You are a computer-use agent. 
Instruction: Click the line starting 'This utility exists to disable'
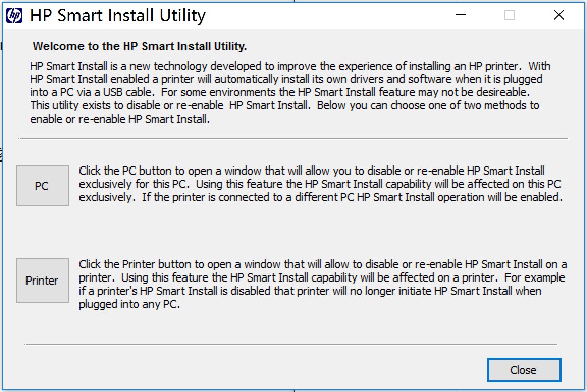coord(284,105)
